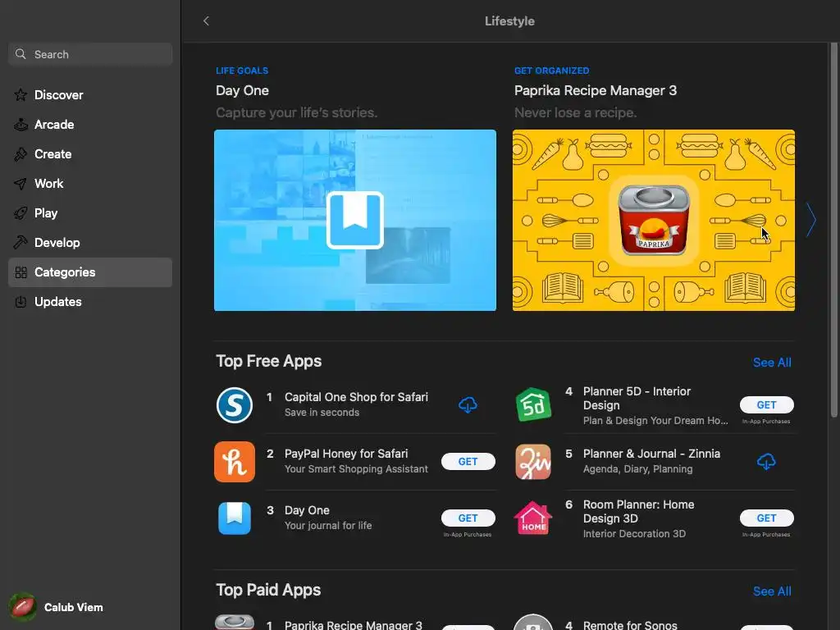Select the Create brush icon
840x630 pixels.
[21, 153]
